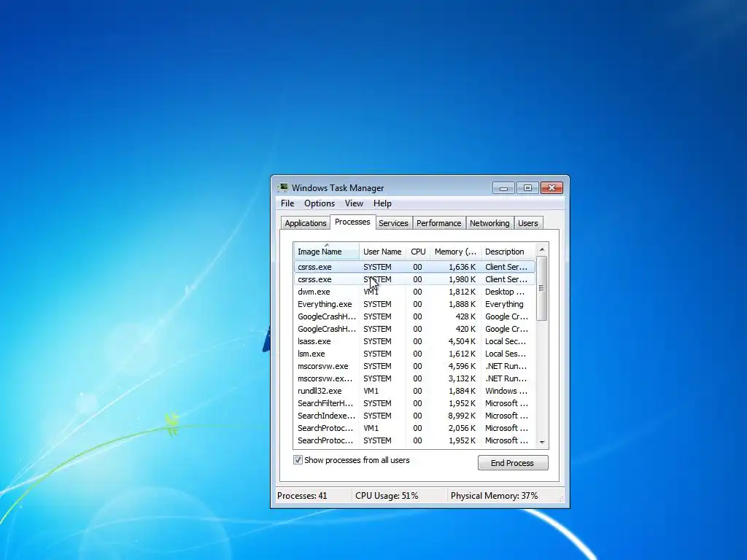Viewport: 747px width, 560px height.
Task: Select the mscorsvw.exe row with 4,596 K
Action: click(x=414, y=366)
